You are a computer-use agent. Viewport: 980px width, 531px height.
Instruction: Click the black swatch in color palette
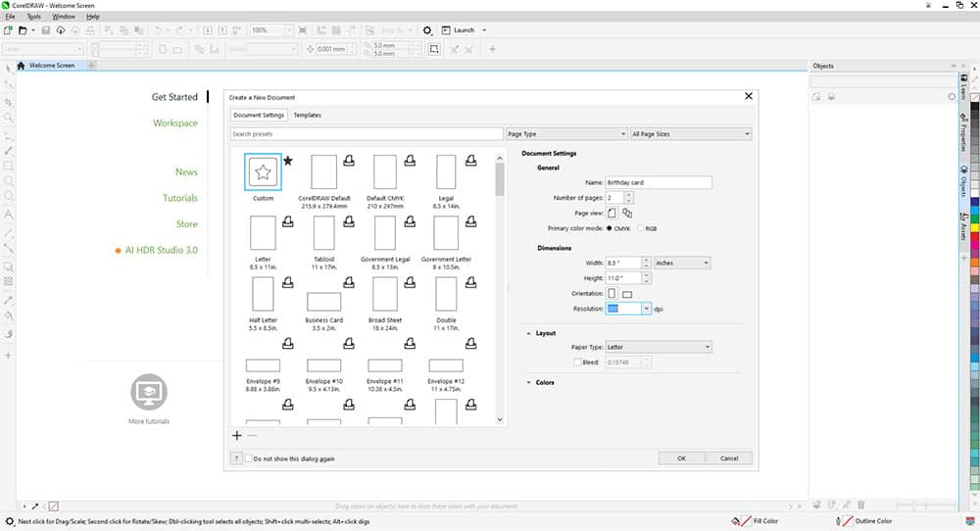click(x=974, y=108)
